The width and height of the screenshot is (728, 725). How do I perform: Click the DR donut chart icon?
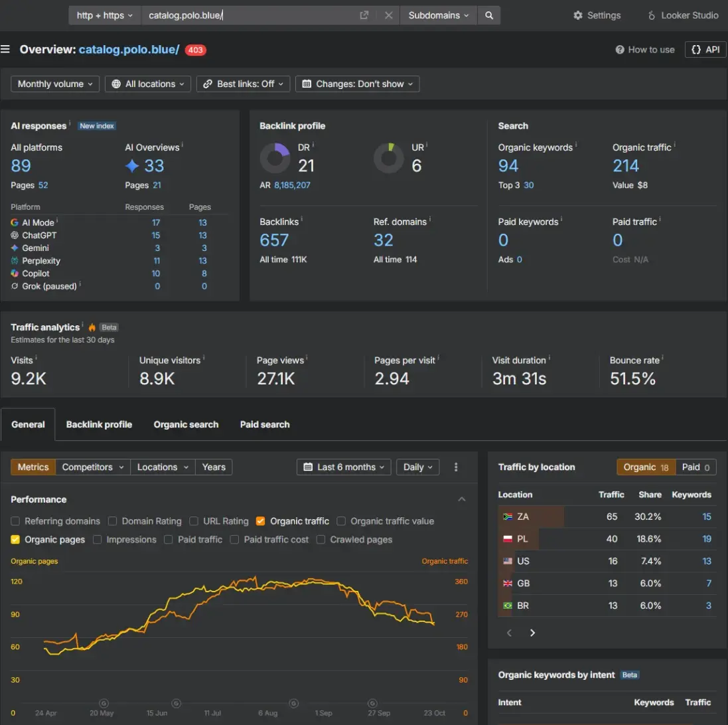[275, 158]
